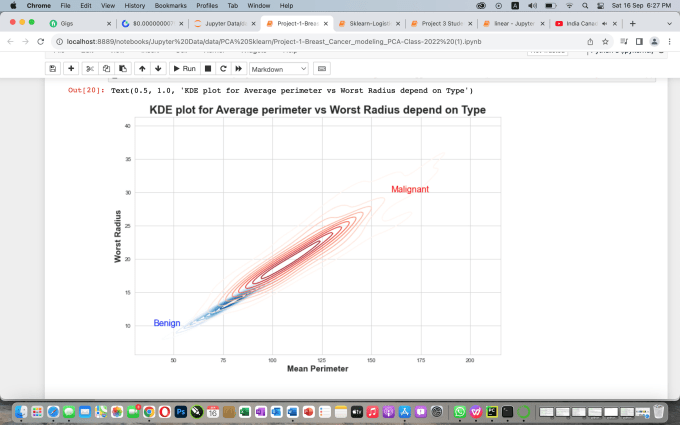
Task: Open Chrome three-dot menu
Action: 670,42
